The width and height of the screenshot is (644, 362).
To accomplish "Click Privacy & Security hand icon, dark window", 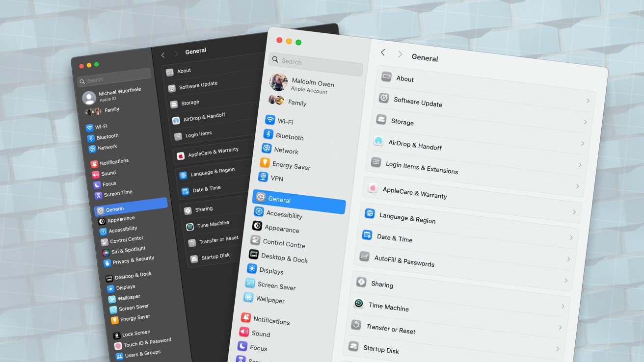I will (x=107, y=263).
